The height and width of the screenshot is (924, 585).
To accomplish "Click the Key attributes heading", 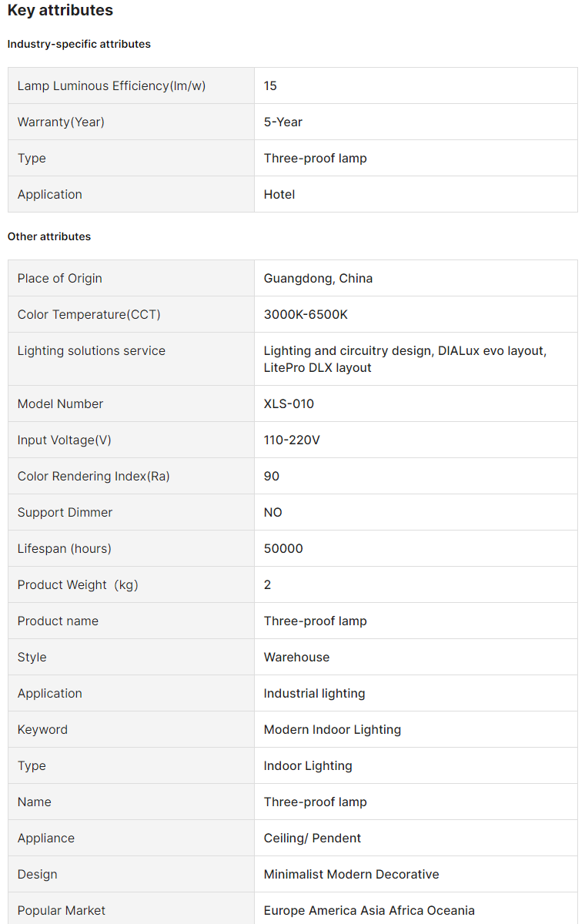I will (x=60, y=11).
